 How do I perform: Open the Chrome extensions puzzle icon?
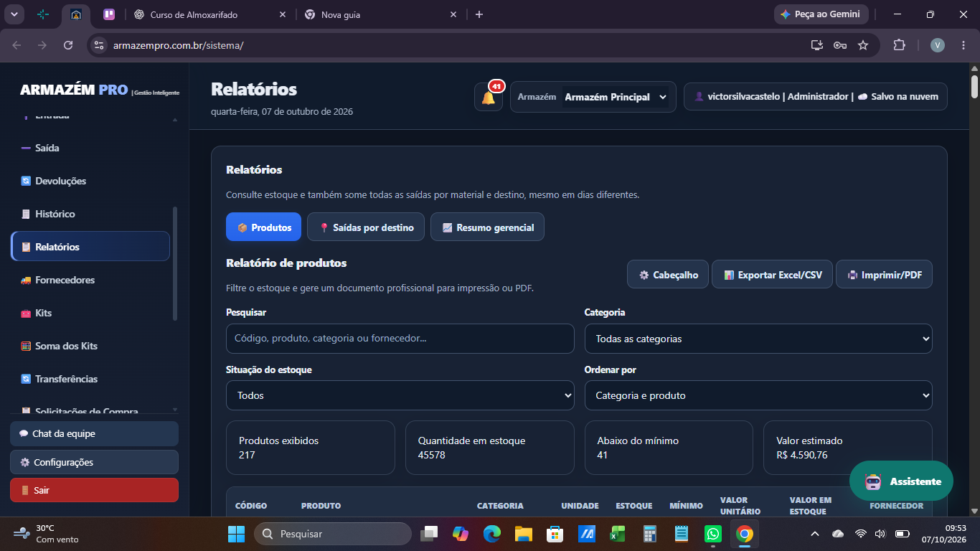pyautogui.click(x=899, y=45)
